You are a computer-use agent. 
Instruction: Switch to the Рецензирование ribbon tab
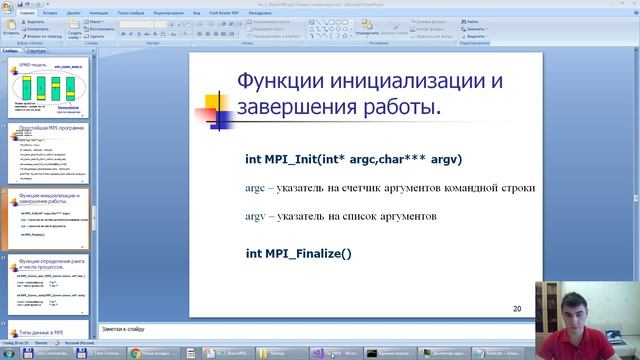(x=169, y=13)
